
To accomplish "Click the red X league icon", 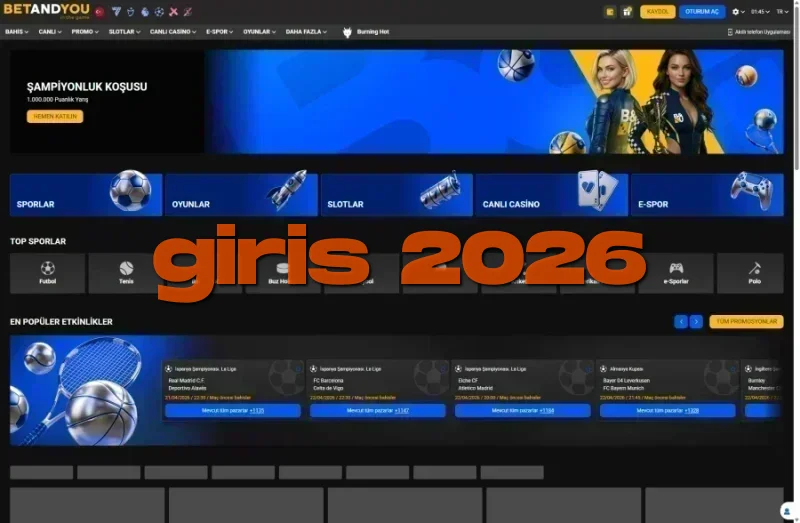I will point(173,12).
